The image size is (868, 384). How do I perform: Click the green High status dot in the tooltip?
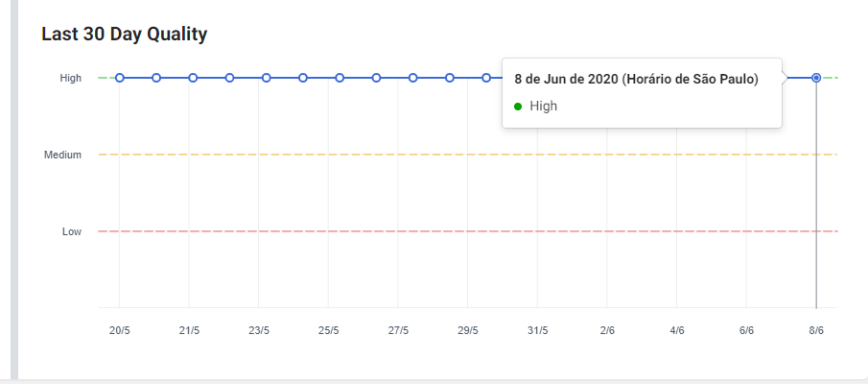pos(518,107)
